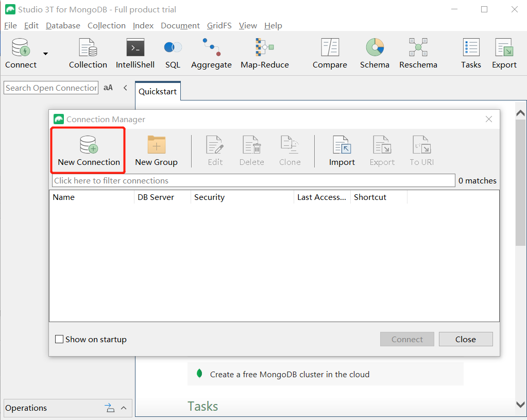This screenshot has height=420, width=527.
Task: Click the Edit connection icon
Action: click(x=215, y=150)
